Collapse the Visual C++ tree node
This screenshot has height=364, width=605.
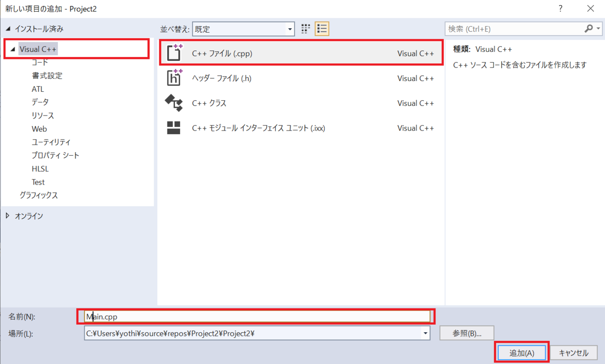13,49
